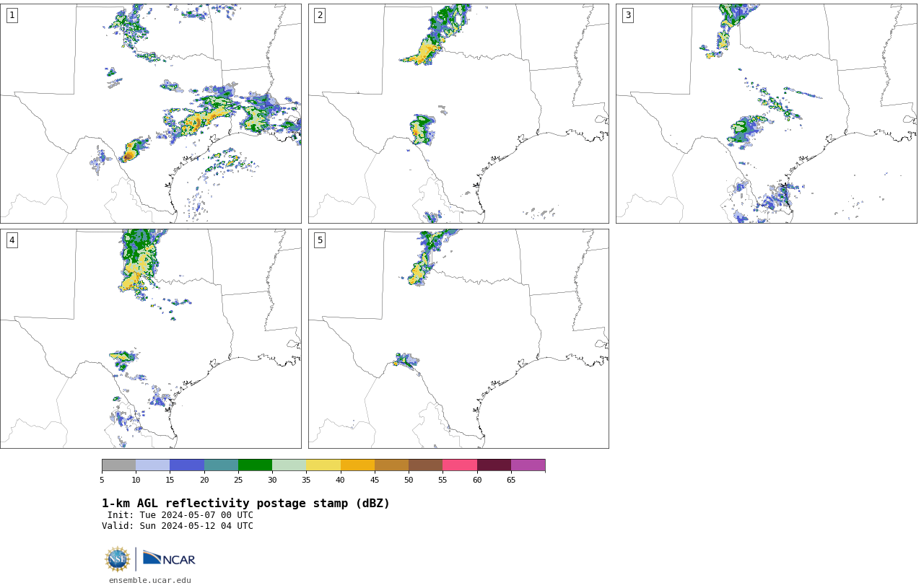Click the pink 55-60 dBZ color swatch
The image size is (924, 588).
[x=460, y=465]
